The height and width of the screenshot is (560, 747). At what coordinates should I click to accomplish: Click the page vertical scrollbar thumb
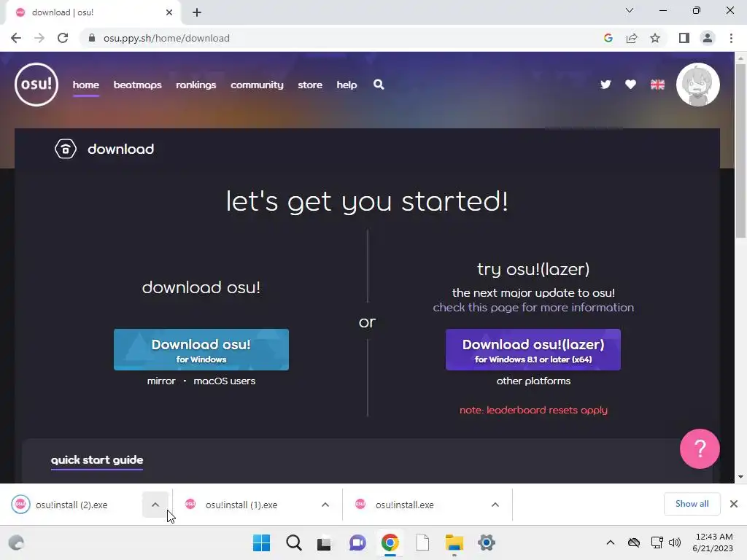(741, 150)
